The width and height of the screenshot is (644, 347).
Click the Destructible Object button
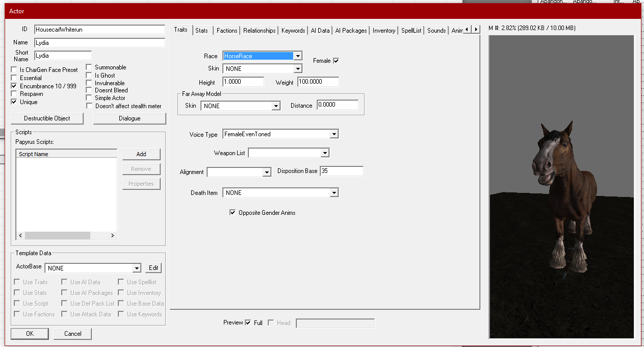point(47,118)
